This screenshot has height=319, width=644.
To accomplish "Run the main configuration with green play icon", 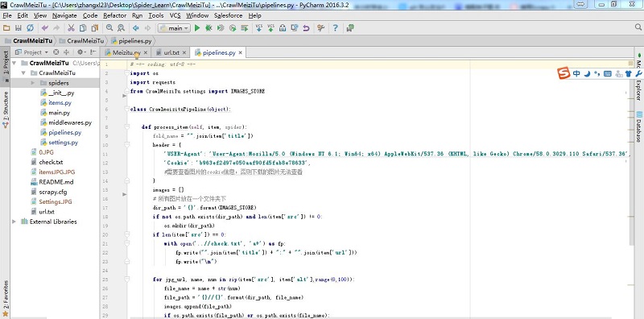I will click(x=197, y=28).
